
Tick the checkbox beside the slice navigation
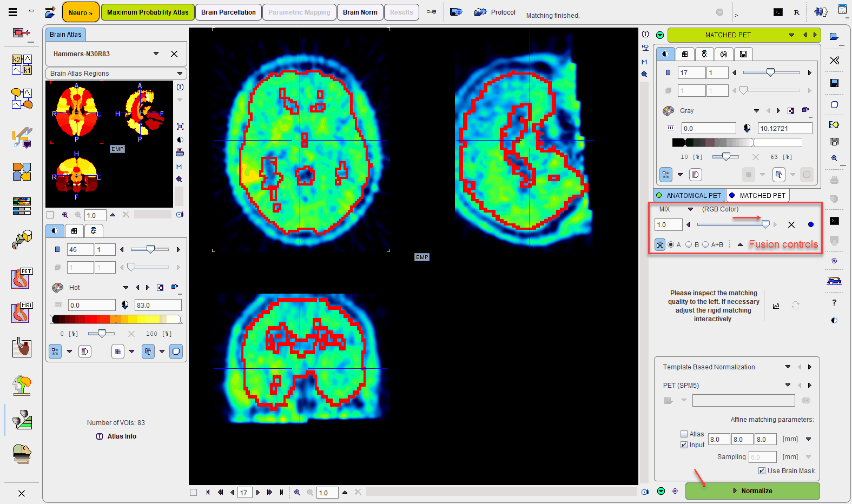(194, 492)
